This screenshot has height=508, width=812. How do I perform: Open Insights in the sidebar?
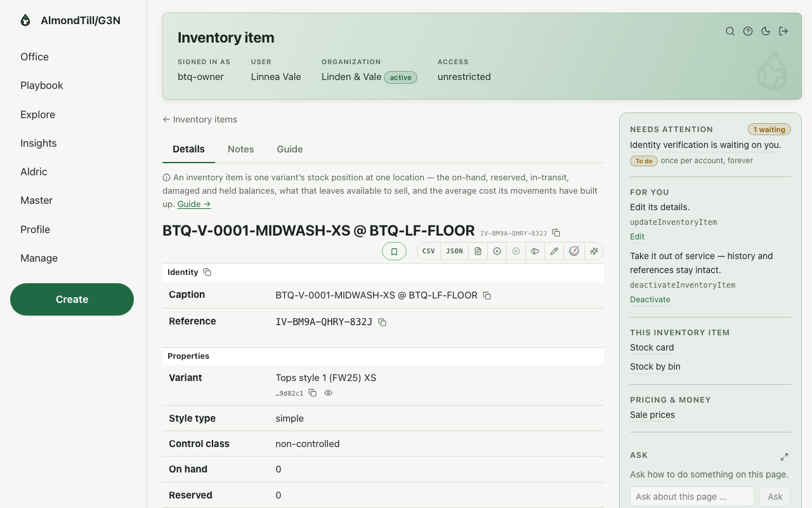click(39, 143)
